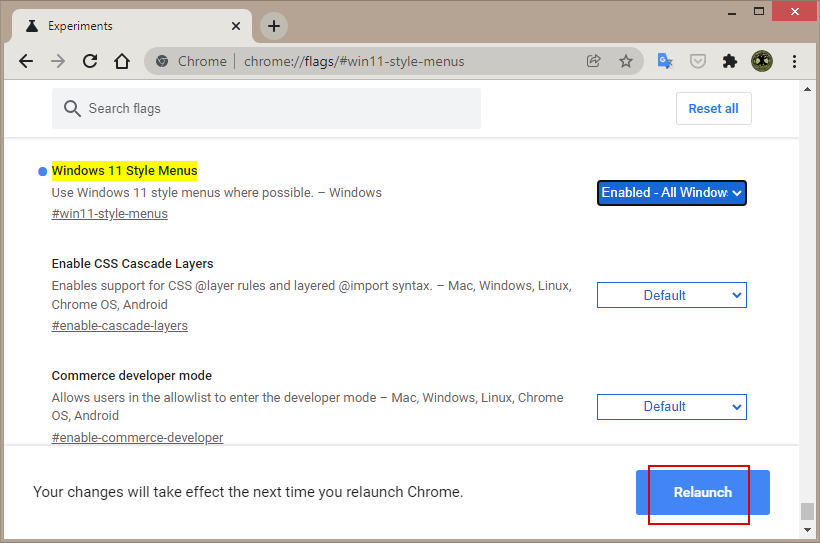This screenshot has width=820, height=543.
Task: Open the Google Translate extension
Action: coord(665,61)
